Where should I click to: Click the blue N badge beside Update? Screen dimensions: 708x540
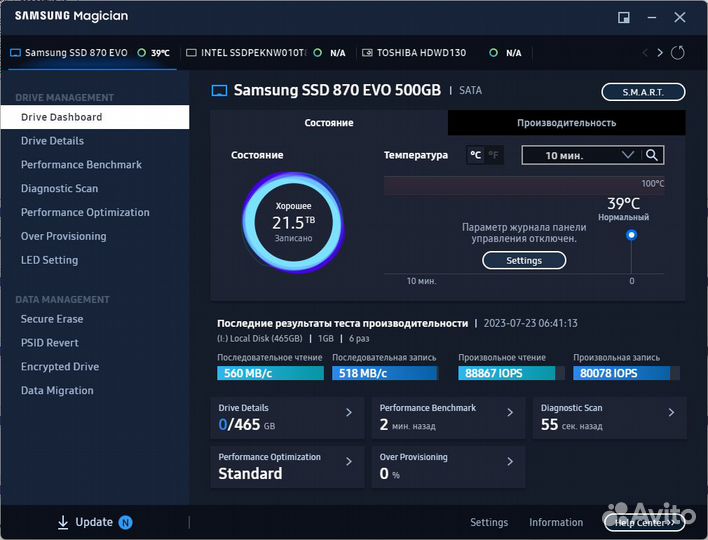tap(126, 522)
